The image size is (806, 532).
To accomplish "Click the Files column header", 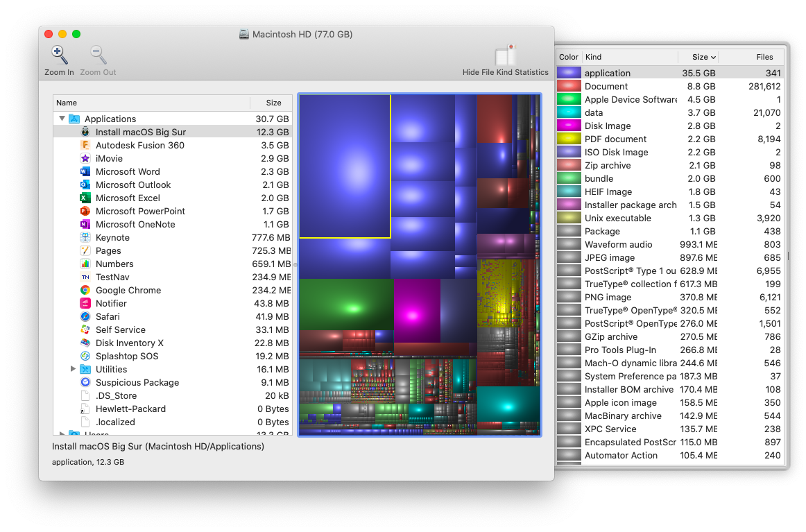I will click(x=764, y=57).
